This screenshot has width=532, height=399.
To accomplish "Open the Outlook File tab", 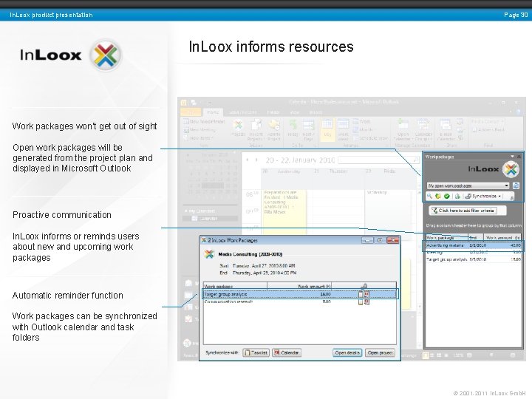I will click(x=191, y=112).
